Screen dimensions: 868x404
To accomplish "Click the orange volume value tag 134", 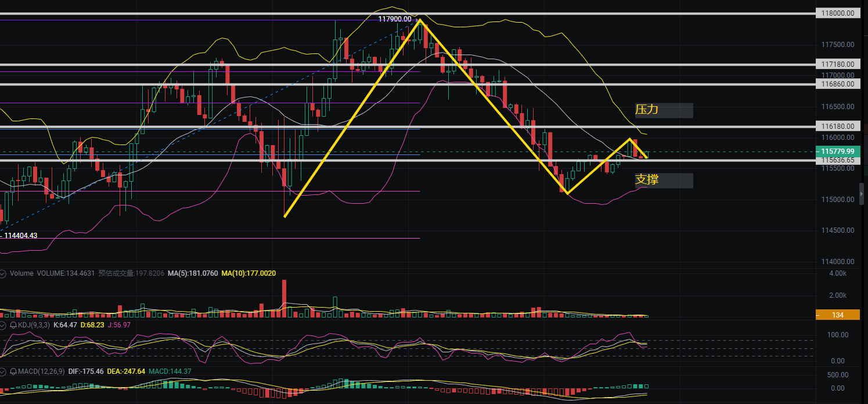I will point(837,315).
